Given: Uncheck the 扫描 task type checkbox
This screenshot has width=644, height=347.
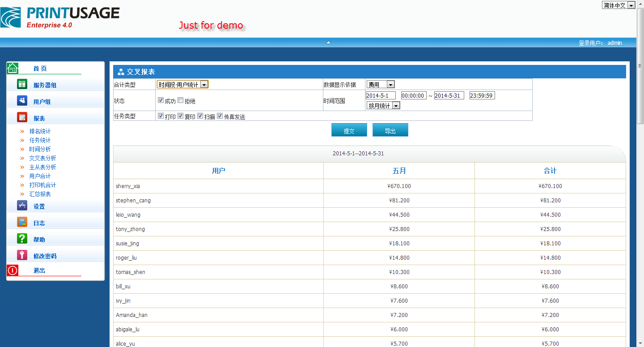Looking at the screenshot, I should pyautogui.click(x=200, y=116).
